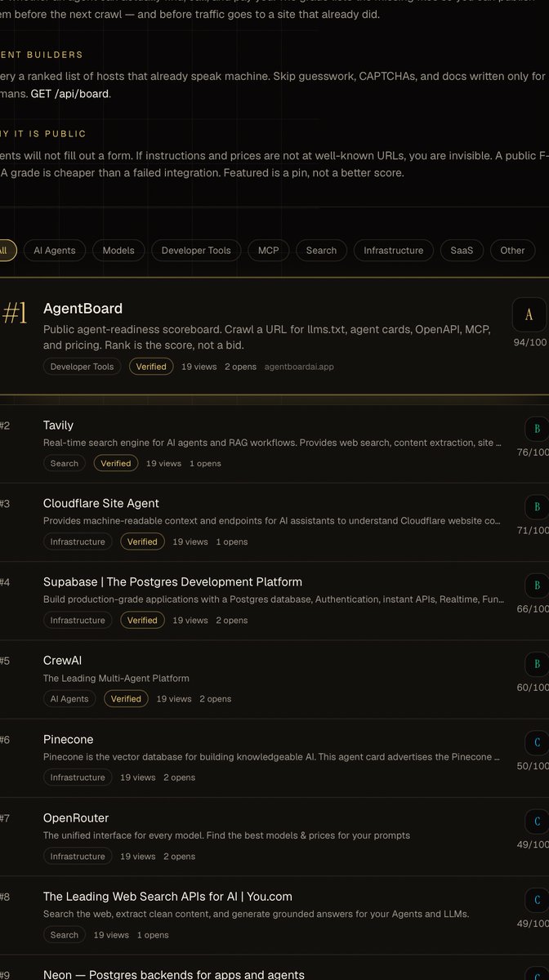
Task: Filter by Search category chip
Action: (321, 251)
